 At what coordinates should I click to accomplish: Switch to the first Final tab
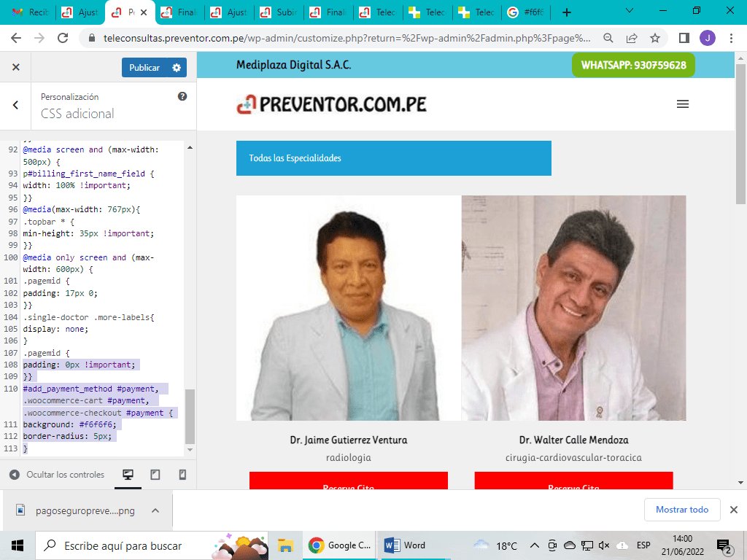click(179, 12)
